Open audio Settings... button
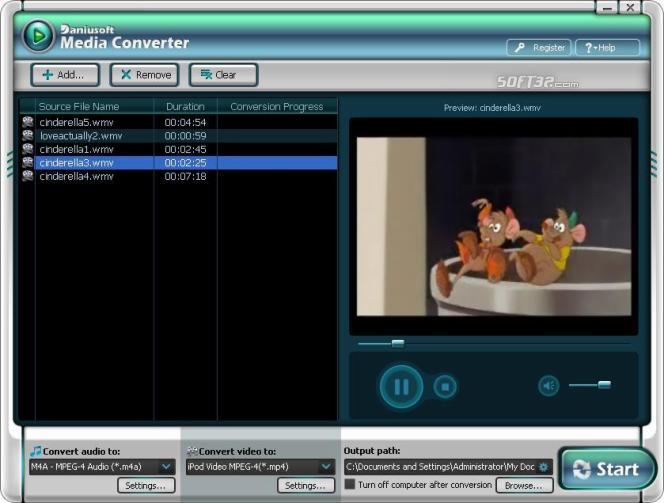Screen dimensions: 664x503 (x=146, y=485)
